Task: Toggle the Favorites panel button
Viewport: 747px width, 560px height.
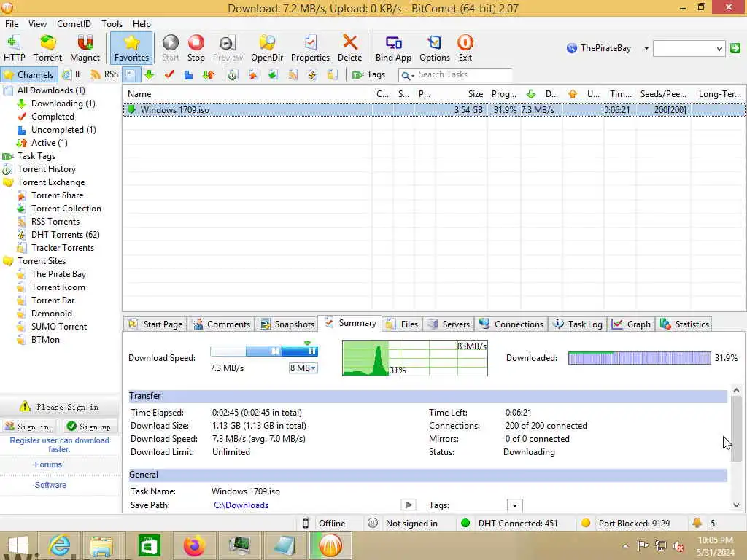Action: coord(131,48)
